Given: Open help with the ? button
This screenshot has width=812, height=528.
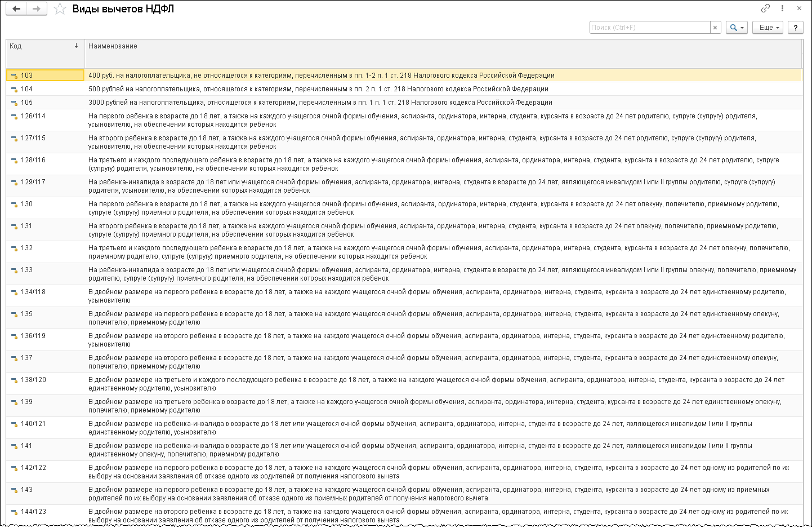Looking at the screenshot, I should click(796, 28).
